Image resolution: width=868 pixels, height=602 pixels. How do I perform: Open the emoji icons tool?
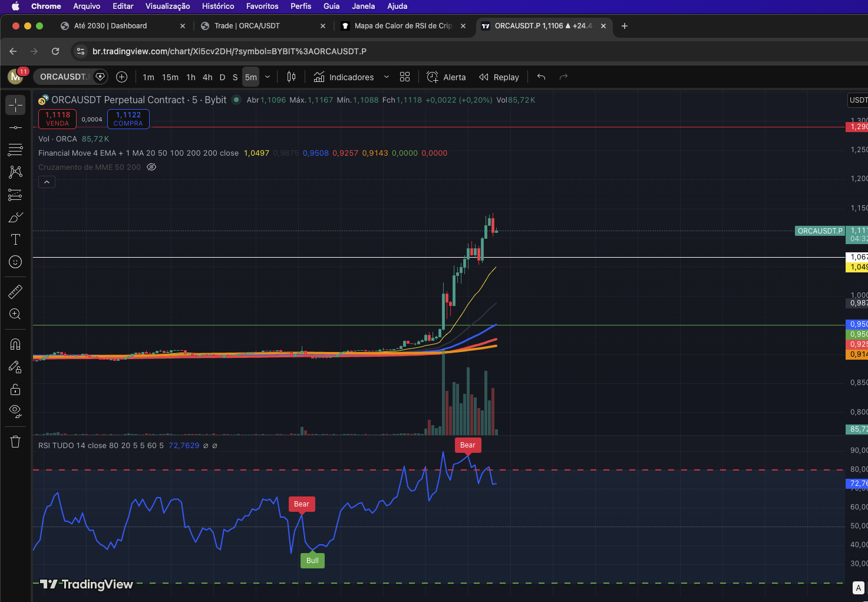15,262
